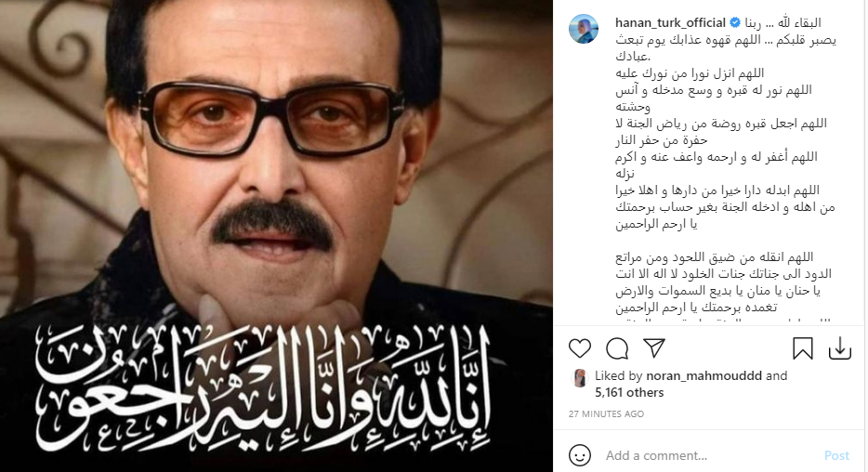
Task: Click the man's glasses in the photo
Action: [272, 118]
